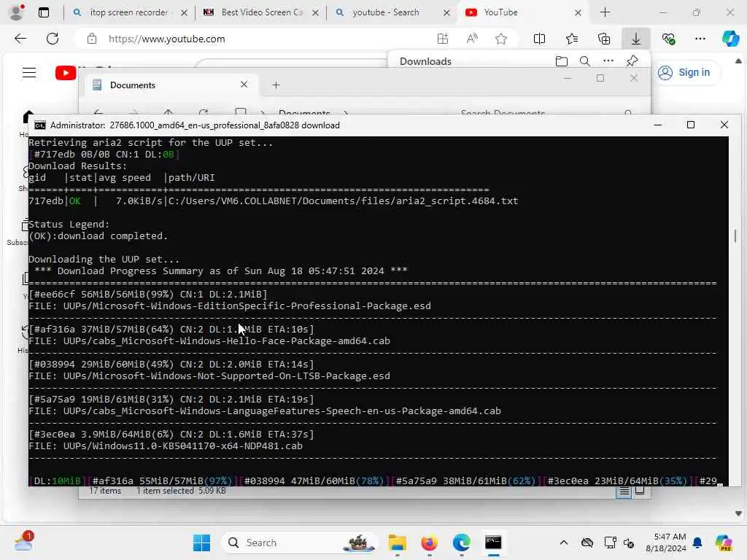This screenshot has width=747, height=560.
Task: Pin the Downloads panel
Action: point(632,61)
